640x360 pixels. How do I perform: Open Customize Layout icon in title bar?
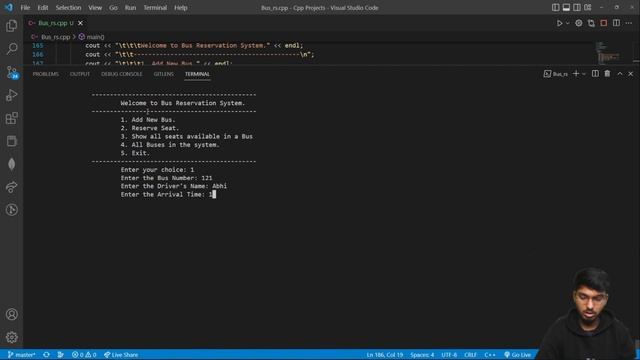[587, 7]
